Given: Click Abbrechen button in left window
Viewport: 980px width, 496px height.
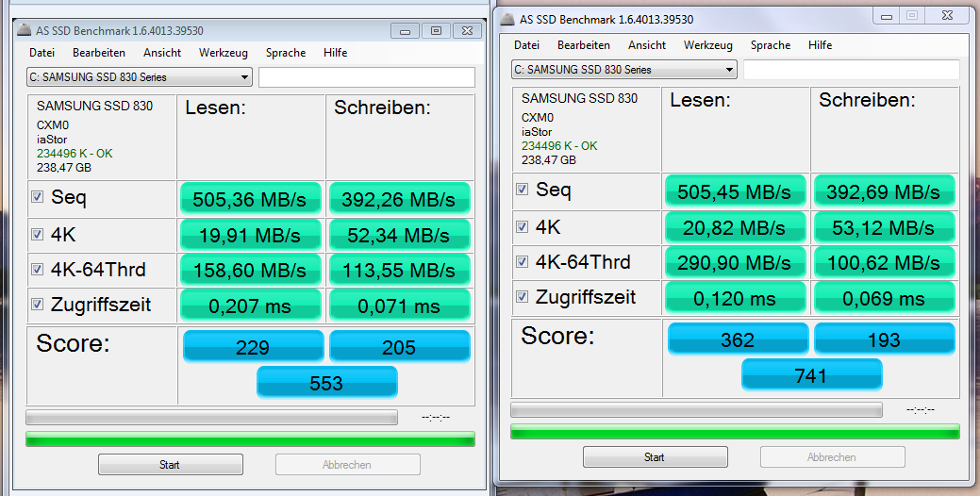Looking at the screenshot, I should point(347,464).
